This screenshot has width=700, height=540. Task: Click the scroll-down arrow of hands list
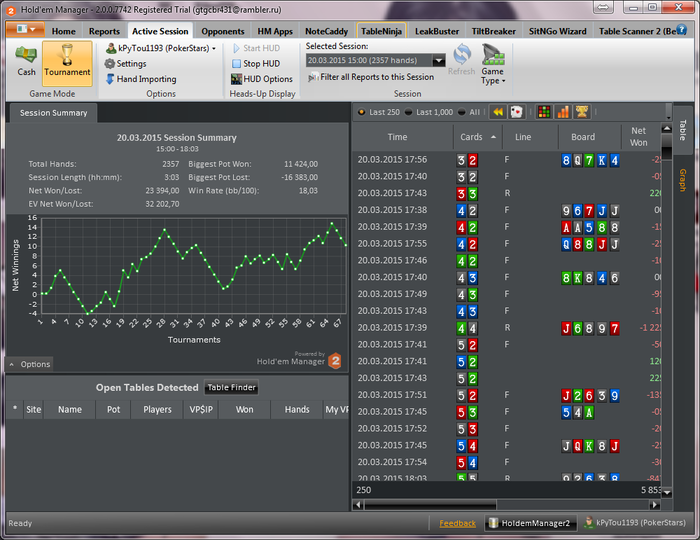tap(667, 492)
